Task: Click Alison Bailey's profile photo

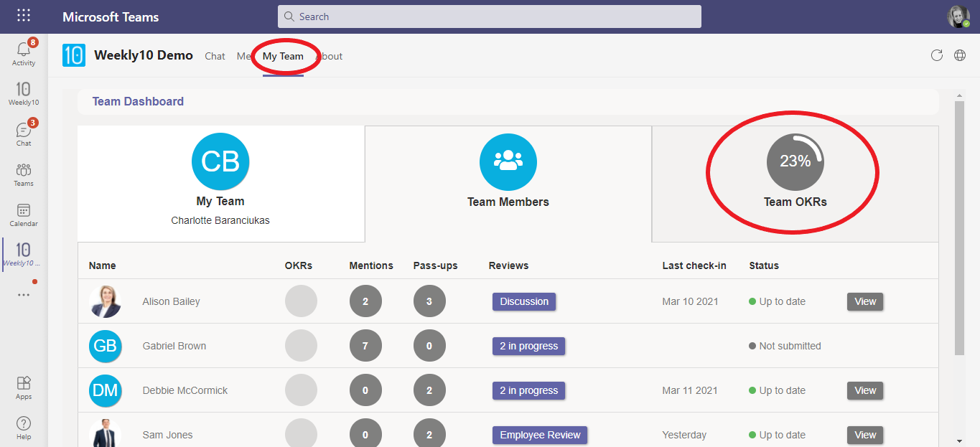Action: pos(106,301)
